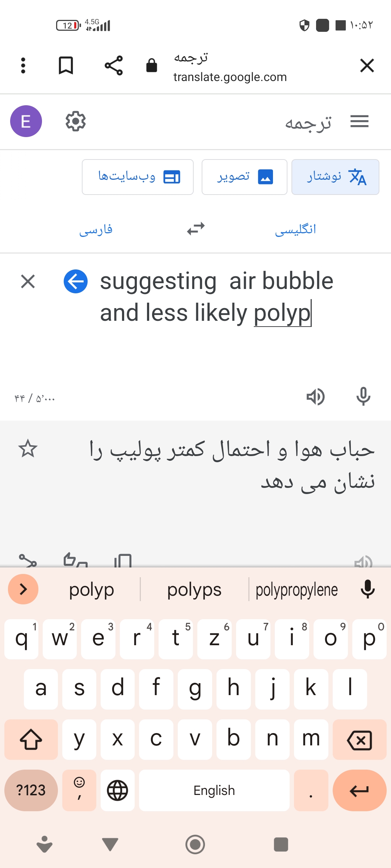Image resolution: width=391 pixels, height=868 pixels.
Task: Pick the 'polyps' keyboard suggestion
Action: (194, 590)
